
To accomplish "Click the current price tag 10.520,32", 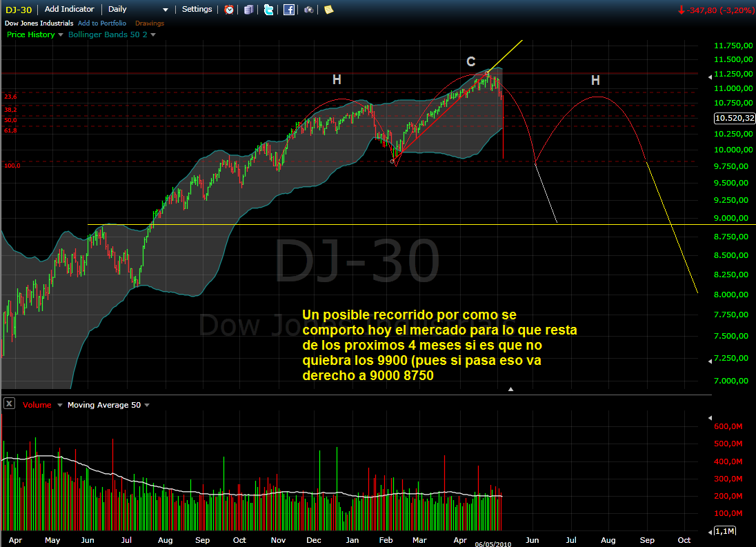I will click(735, 118).
